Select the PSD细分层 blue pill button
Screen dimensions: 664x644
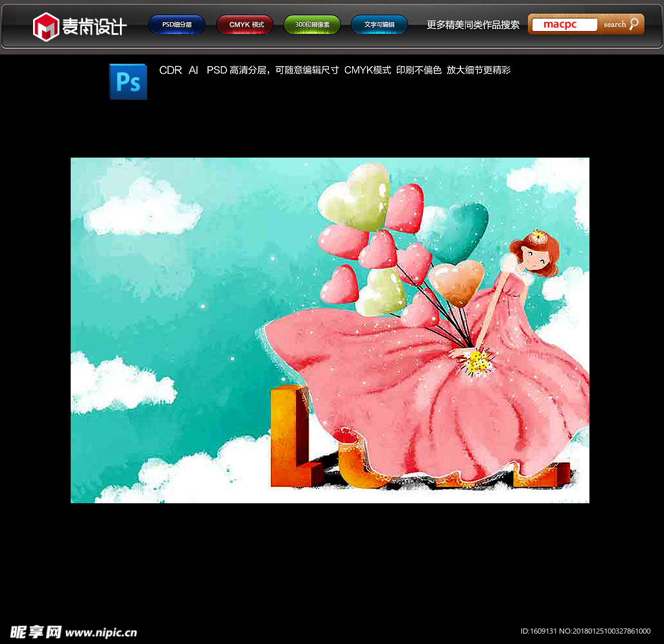[x=176, y=25]
